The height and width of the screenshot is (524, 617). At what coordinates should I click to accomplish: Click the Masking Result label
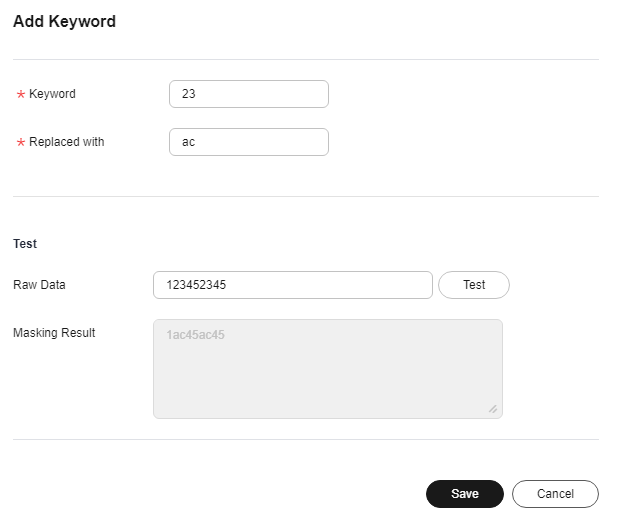coord(54,333)
